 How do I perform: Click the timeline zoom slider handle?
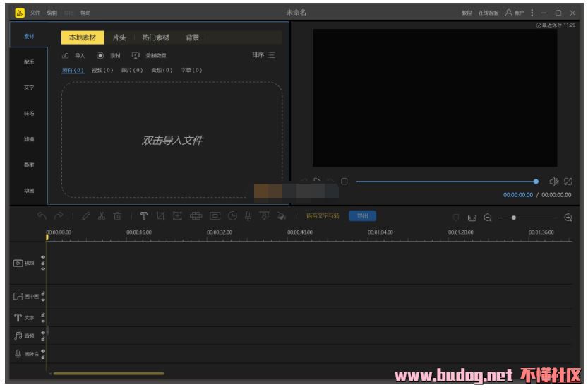(514, 218)
